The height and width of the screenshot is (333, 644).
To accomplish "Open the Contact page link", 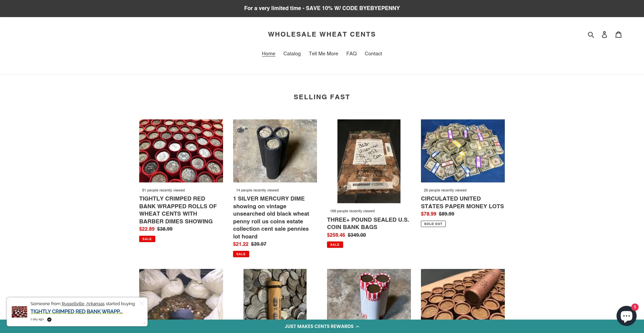I will click(373, 54).
